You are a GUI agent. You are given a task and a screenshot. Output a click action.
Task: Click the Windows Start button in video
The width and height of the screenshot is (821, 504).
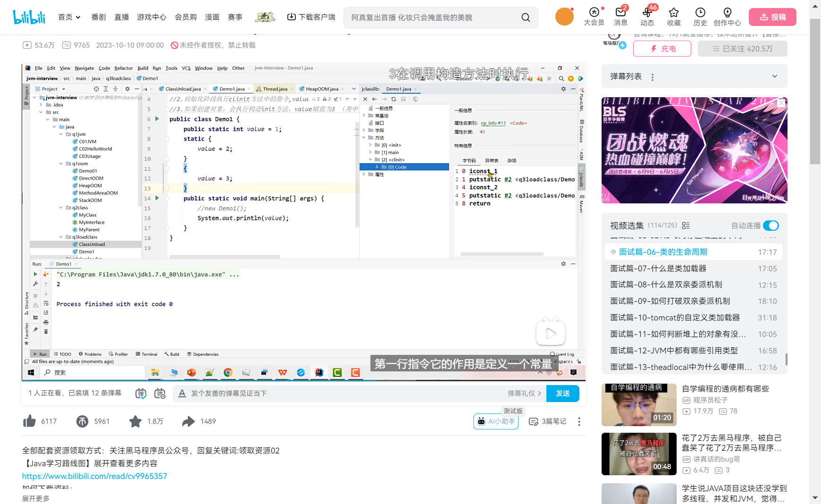click(31, 372)
